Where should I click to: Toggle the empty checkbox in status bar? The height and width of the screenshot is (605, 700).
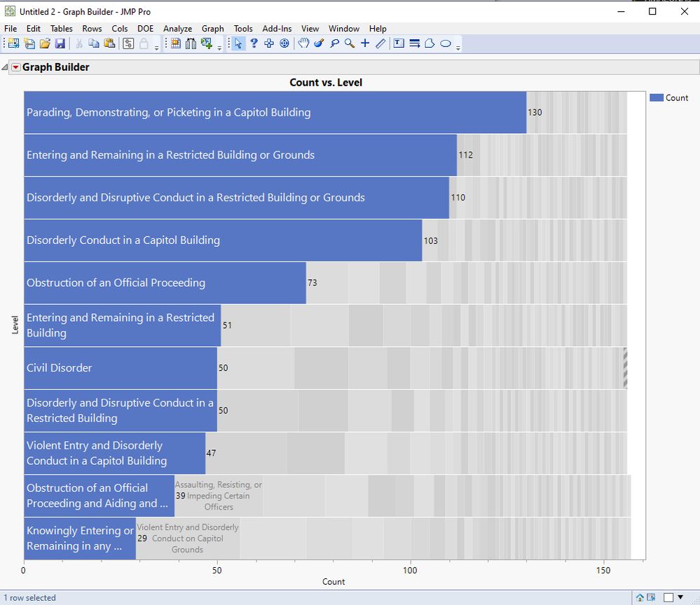coord(668,597)
